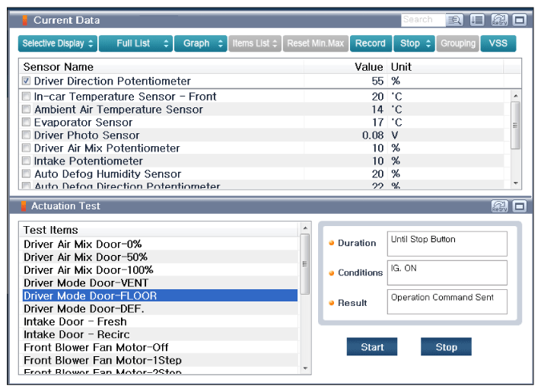Click the search magnifier icon in Current Data
This screenshot has height=392, width=541.
454,20
